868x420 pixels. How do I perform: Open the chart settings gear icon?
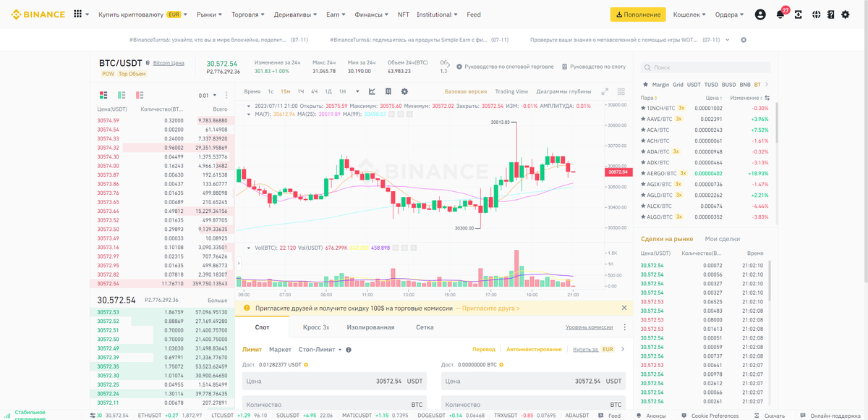(x=404, y=91)
